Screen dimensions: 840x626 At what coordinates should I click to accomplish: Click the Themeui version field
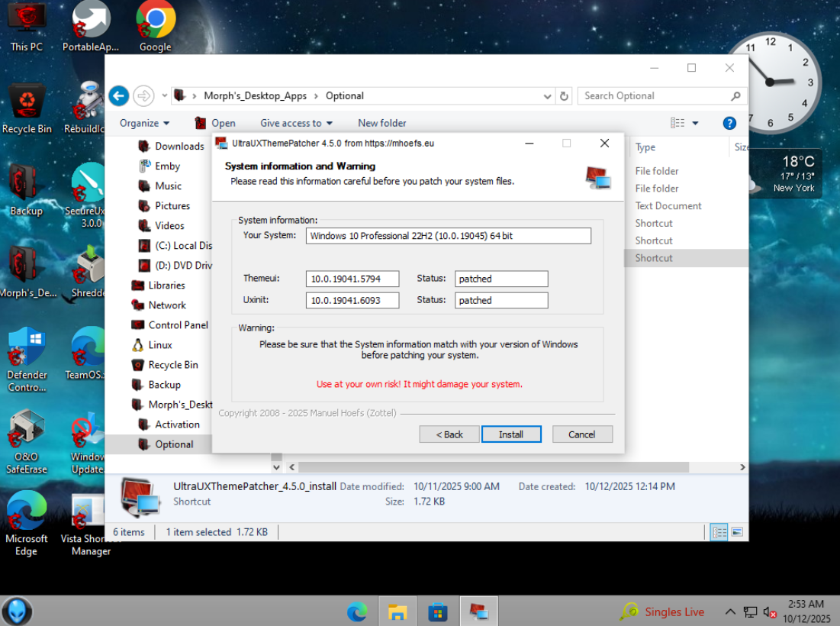coord(352,279)
